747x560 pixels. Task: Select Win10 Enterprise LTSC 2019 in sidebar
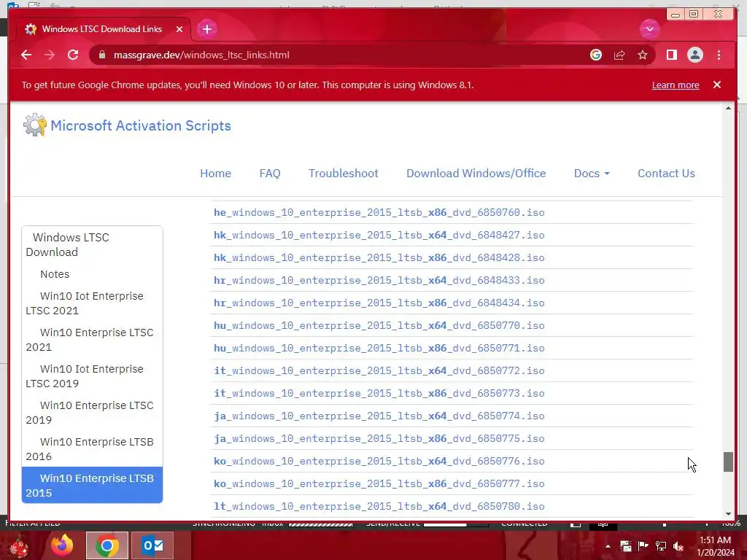point(92,413)
